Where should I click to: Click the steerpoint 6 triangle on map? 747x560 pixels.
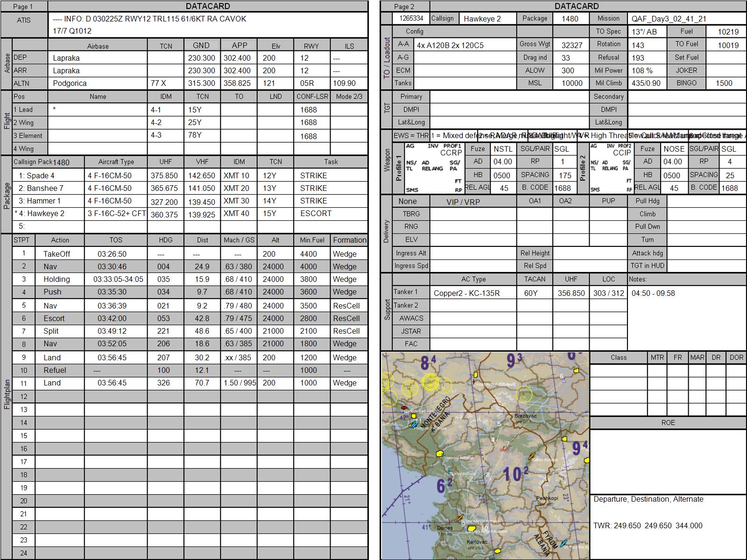pyautogui.click(x=563, y=381)
